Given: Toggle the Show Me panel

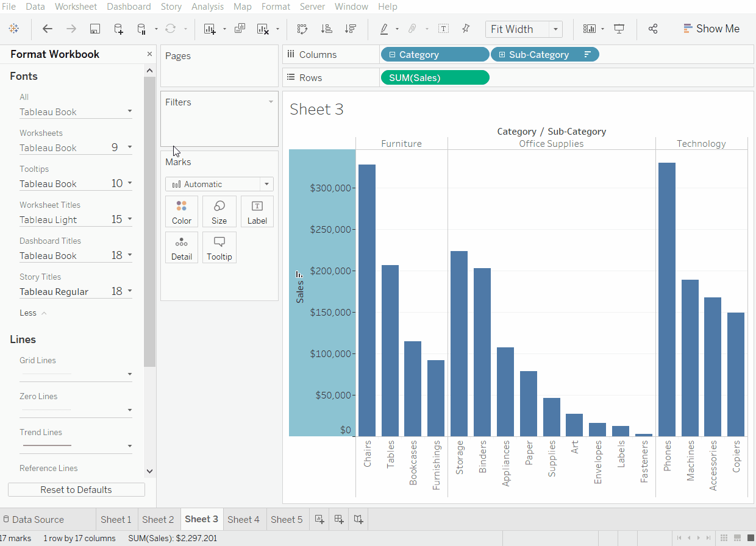Looking at the screenshot, I should [x=711, y=29].
